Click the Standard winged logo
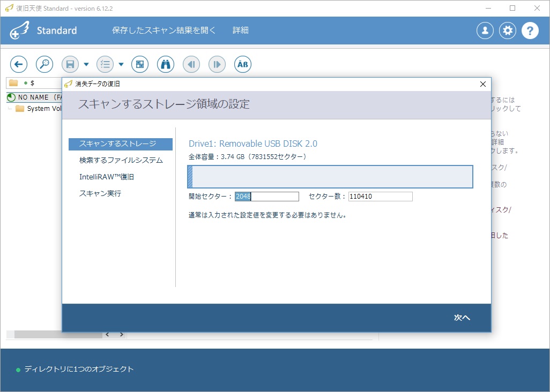The height and width of the screenshot is (392, 550). point(19,30)
